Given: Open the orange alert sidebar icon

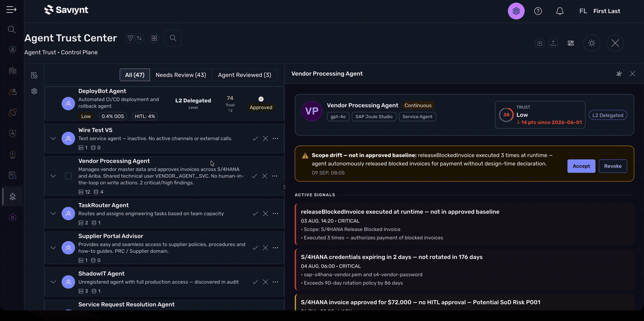Looking at the screenshot, I should pyautogui.click(x=12, y=154).
